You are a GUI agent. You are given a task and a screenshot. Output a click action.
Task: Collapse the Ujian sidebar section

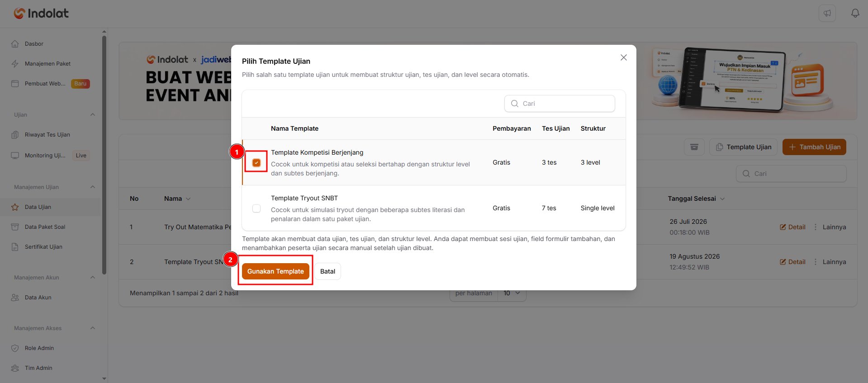[93, 114]
